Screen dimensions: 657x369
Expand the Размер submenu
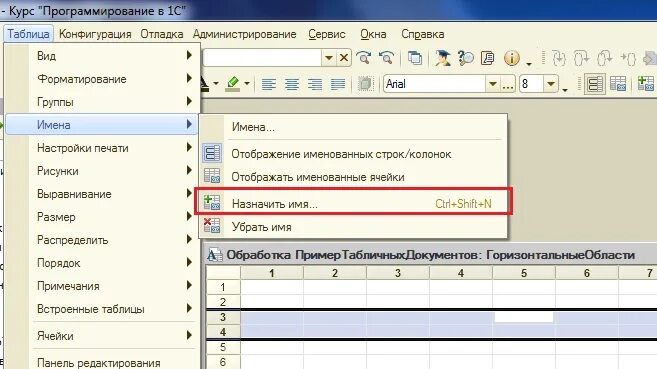click(x=101, y=217)
